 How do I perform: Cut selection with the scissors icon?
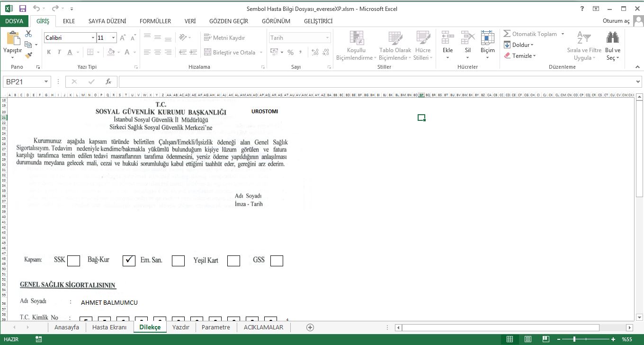pyautogui.click(x=28, y=34)
